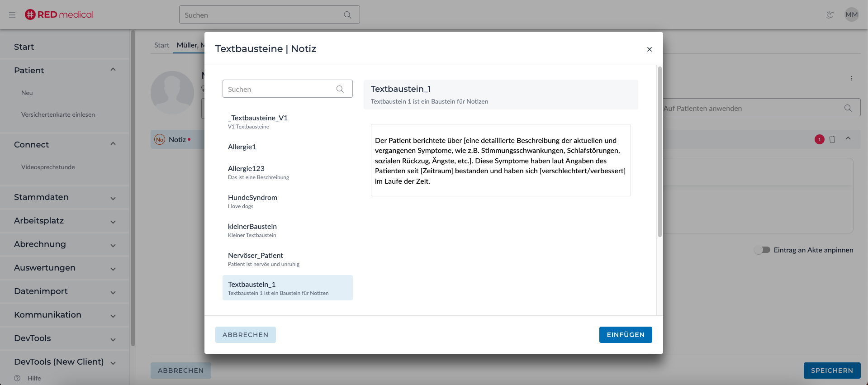Delete the Notiz entry via trash icon
Image resolution: width=868 pixels, height=385 pixels.
[x=832, y=139]
